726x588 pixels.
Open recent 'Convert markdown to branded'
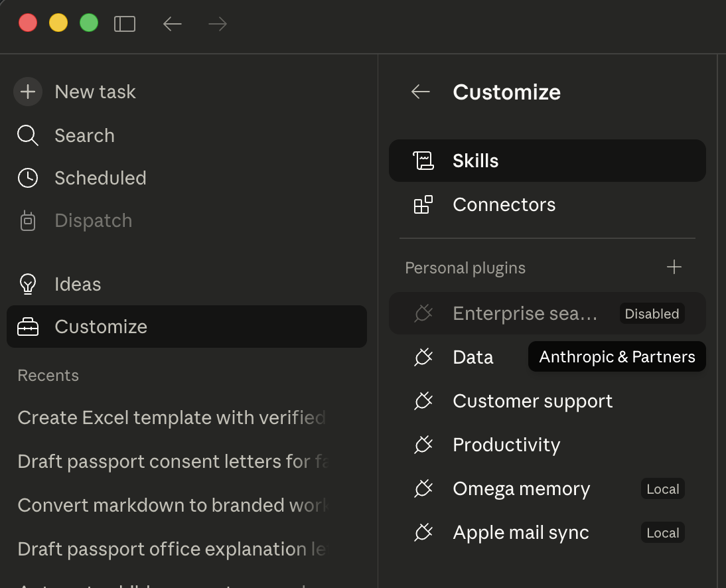[x=173, y=505]
